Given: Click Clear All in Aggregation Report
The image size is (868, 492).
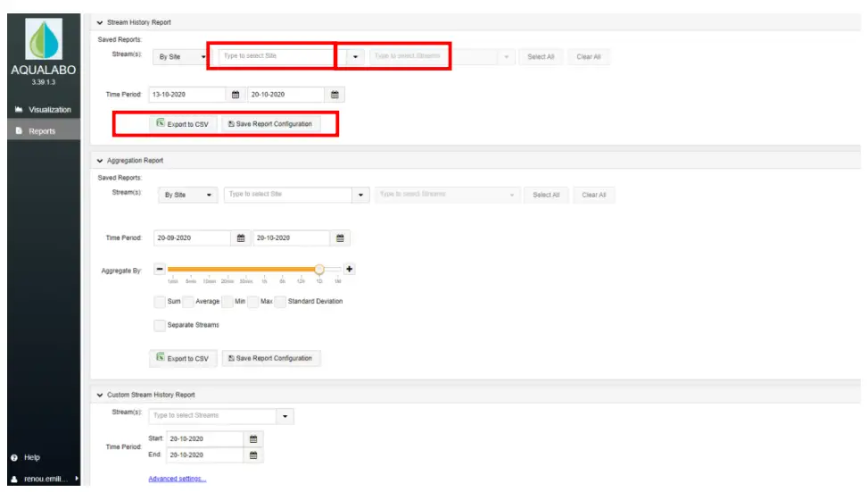Looking at the screenshot, I should point(594,195).
